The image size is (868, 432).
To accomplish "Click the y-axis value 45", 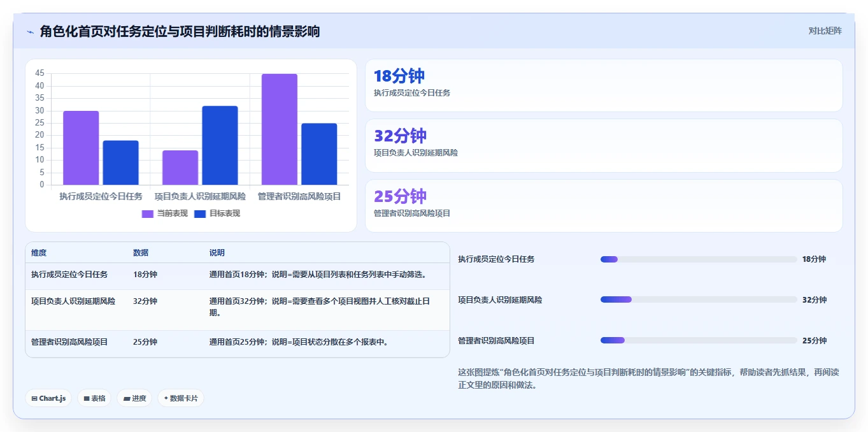I will pyautogui.click(x=40, y=73).
